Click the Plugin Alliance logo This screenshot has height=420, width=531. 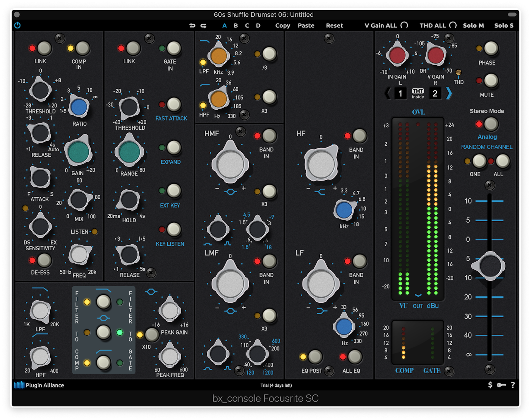click(39, 385)
